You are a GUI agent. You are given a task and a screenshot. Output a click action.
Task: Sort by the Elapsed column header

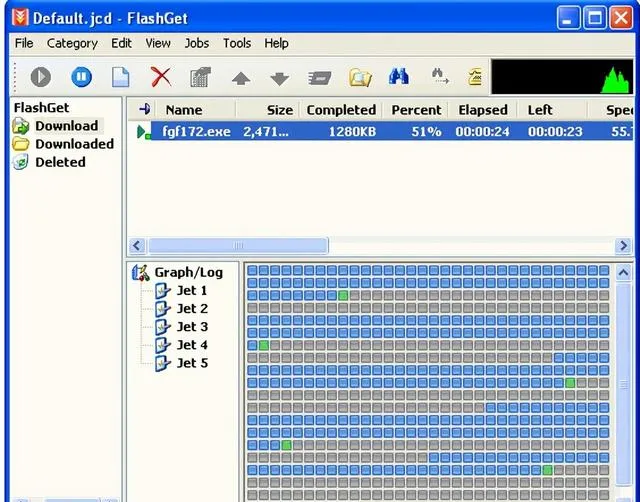coord(482,110)
